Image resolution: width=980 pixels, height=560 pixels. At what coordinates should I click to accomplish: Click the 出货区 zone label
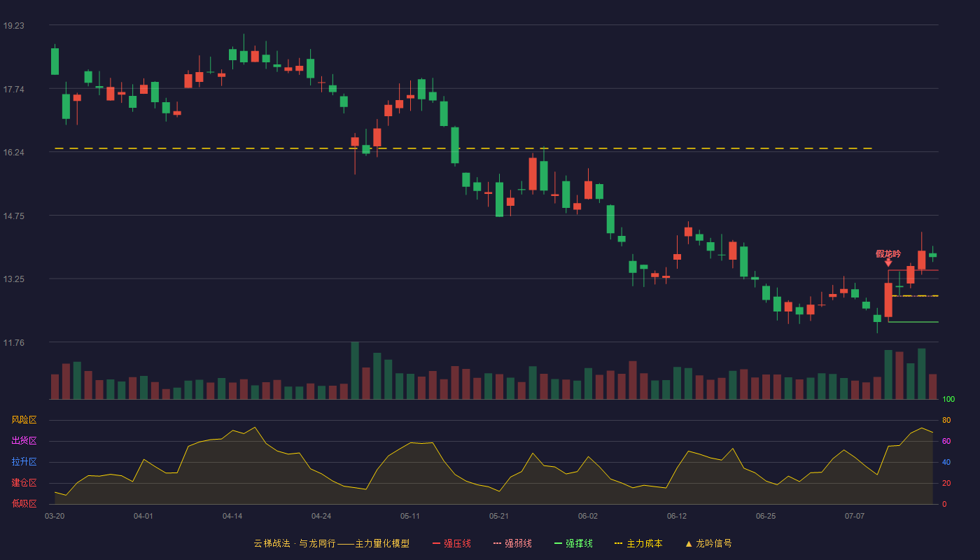point(24,441)
